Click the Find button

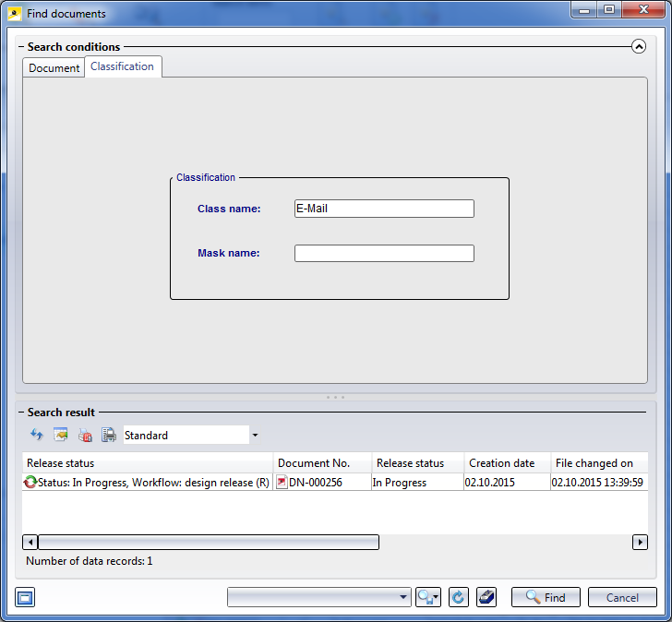pos(546,597)
